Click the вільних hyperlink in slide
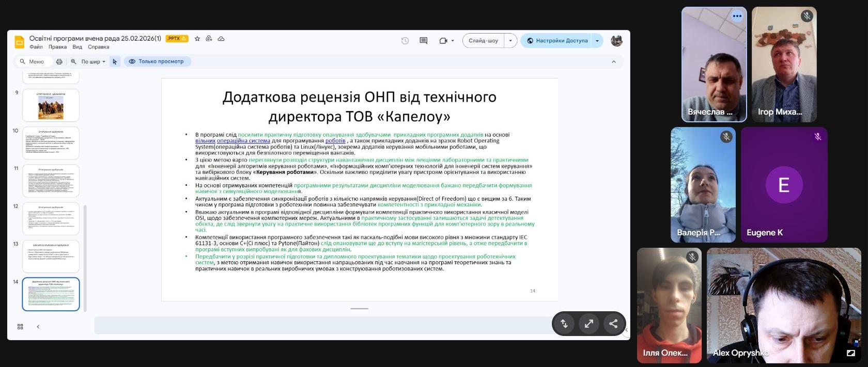The image size is (868, 367). click(x=205, y=140)
